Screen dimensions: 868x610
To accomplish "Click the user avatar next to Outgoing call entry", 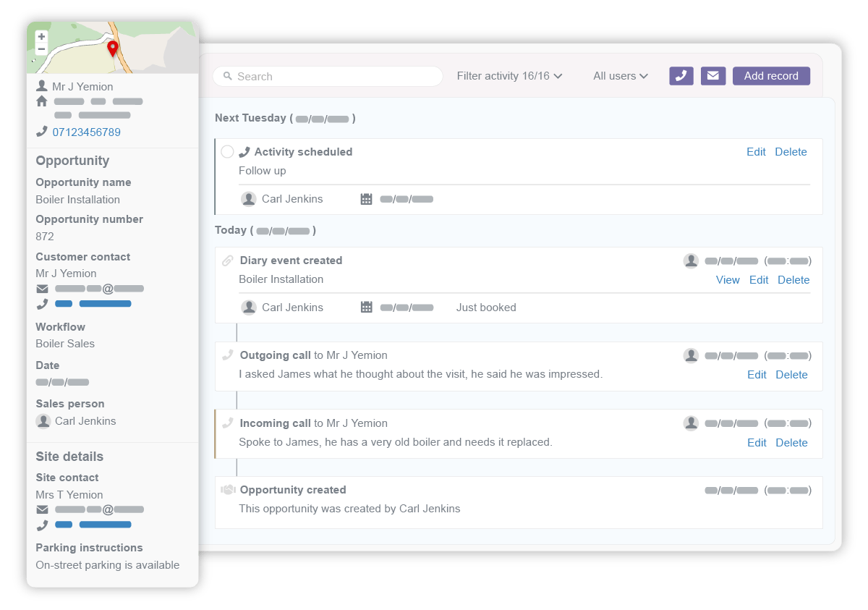I will click(691, 355).
